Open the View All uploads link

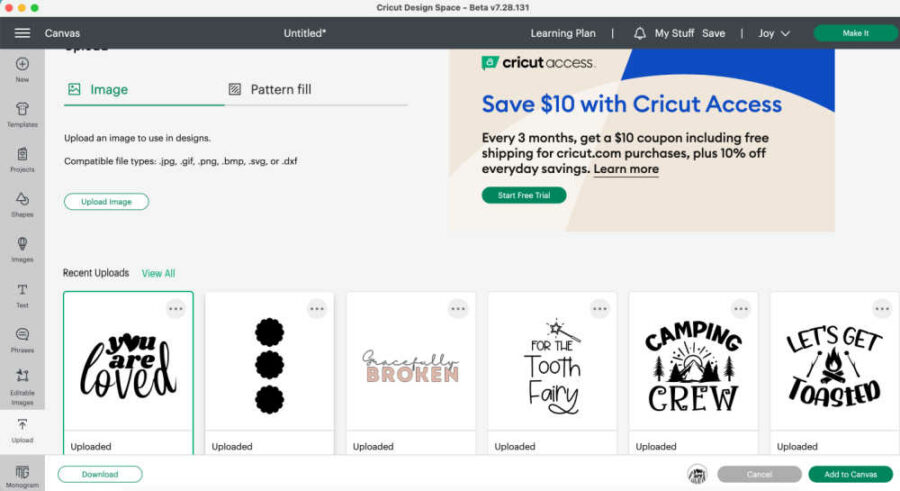click(158, 273)
